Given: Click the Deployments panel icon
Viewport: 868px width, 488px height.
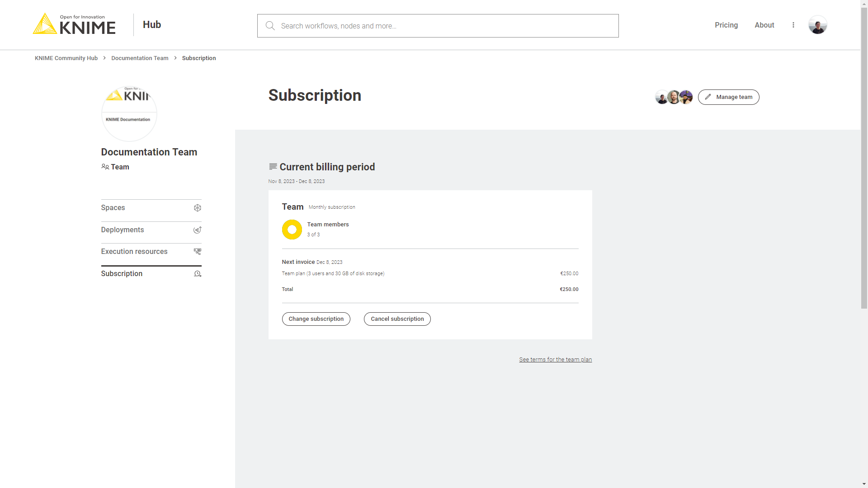Looking at the screenshot, I should click(x=197, y=230).
